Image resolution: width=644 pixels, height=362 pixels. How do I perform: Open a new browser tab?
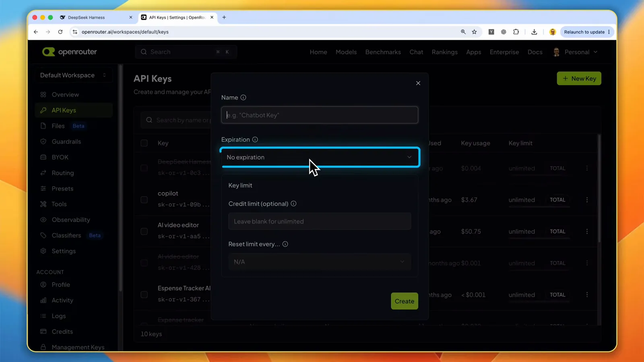pos(224,17)
